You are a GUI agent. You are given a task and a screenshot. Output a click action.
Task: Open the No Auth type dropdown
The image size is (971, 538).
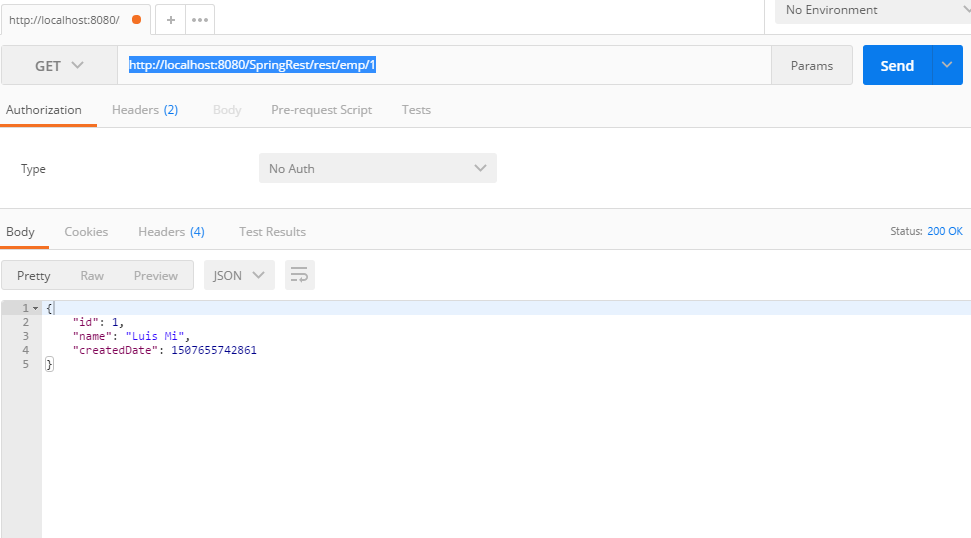tap(378, 168)
